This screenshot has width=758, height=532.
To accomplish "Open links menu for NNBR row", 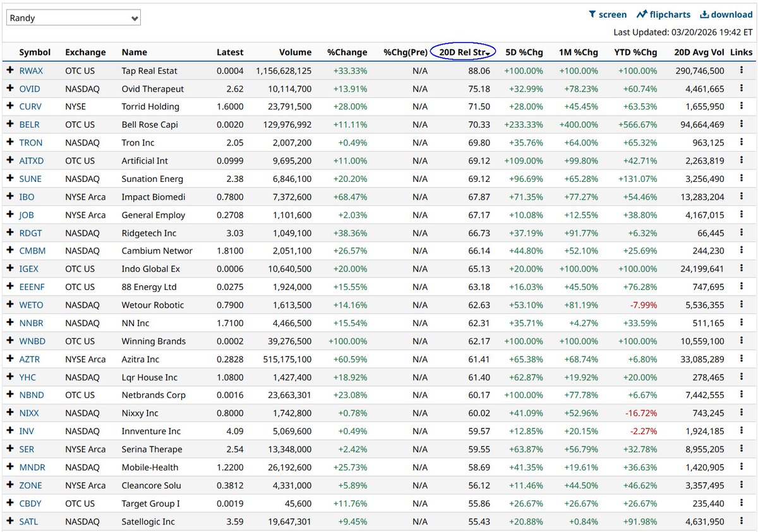I will [741, 323].
